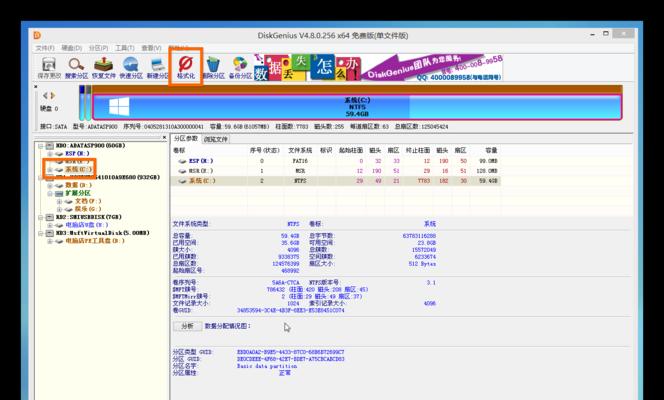Open the 搜索分区 search partition tool

point(76,68)
